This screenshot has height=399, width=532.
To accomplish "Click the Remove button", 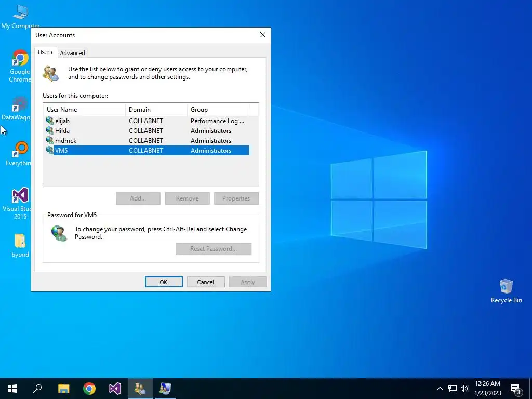I will coord(187,198).
